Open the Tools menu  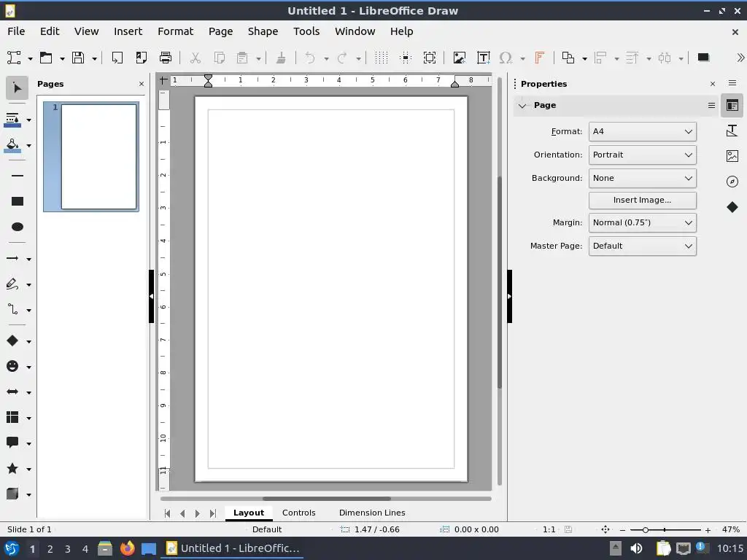pos(306,31)
